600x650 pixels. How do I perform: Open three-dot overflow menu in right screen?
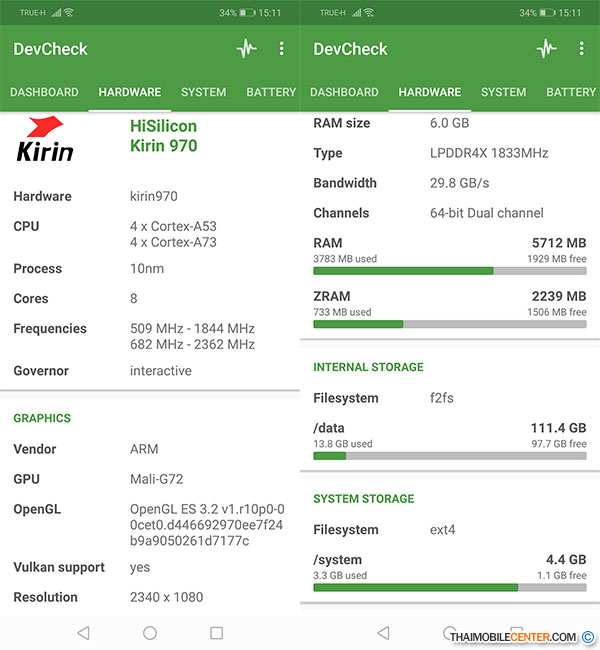coord(581,49)
